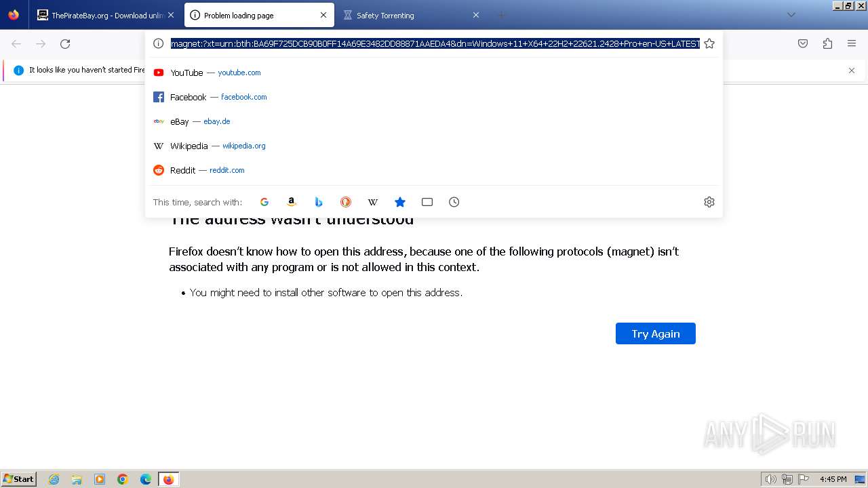Screen dimensions: 868x488
Task: Go forward one page
Action: [x=41, y=43]
